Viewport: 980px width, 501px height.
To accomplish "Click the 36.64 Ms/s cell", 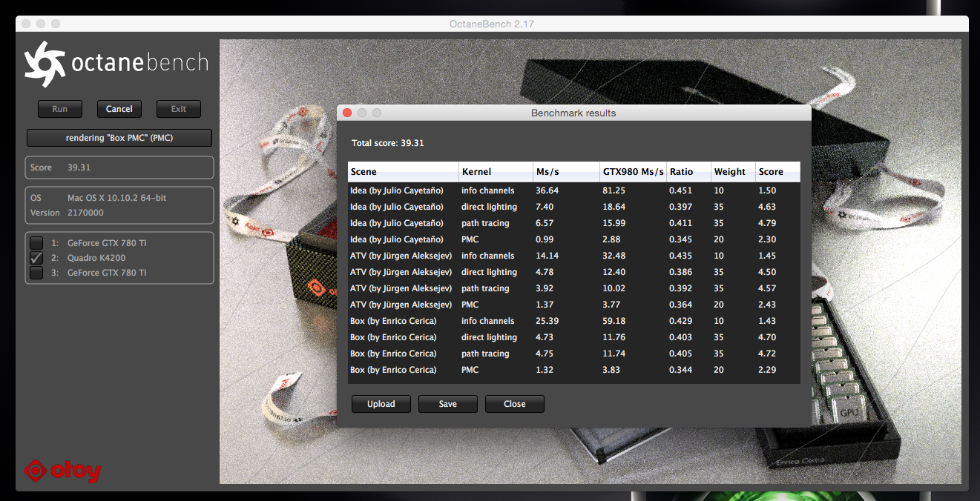I will (x=547, y=190).
